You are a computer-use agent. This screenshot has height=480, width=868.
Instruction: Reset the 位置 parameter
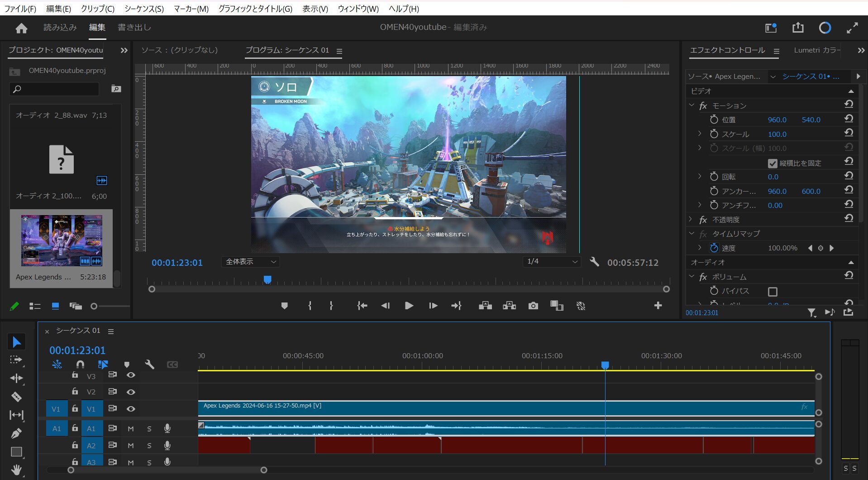[x=849, y=119]
